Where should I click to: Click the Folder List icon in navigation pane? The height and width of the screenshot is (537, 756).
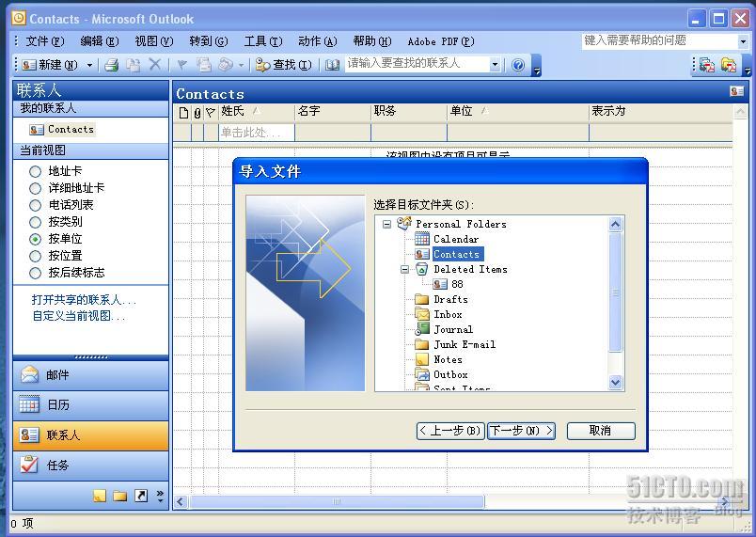pyautogui.click(x=119, y=496)
